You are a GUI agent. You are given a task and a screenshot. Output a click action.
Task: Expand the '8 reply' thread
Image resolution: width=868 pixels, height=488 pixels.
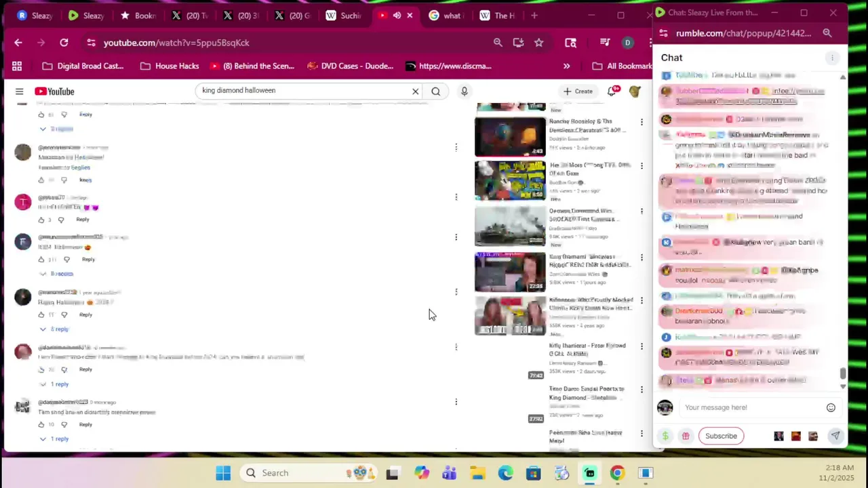click(x=54, y=329)
